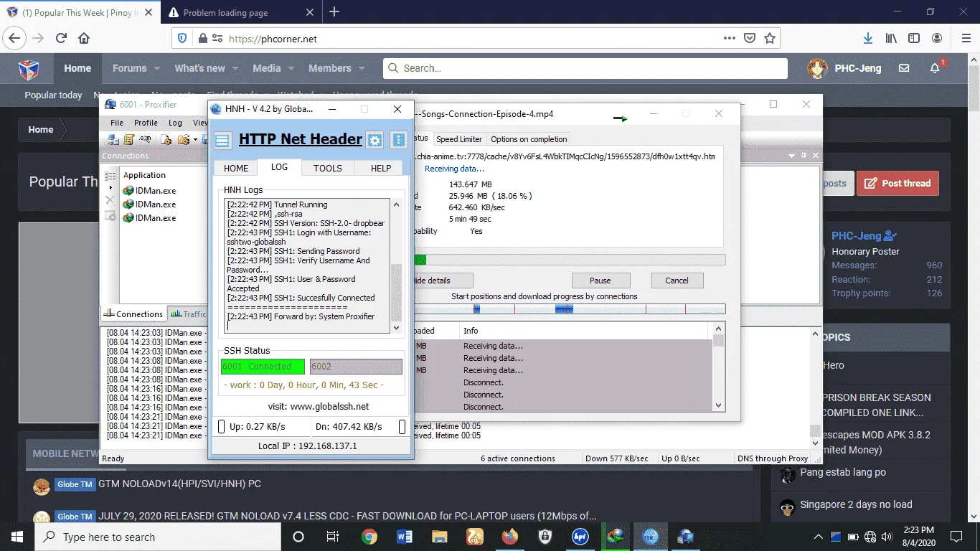Image resolution: width=980 pixels, height=551 pixels.
Task: Open the Firefox account icon
Action: [x=937, y=39]
